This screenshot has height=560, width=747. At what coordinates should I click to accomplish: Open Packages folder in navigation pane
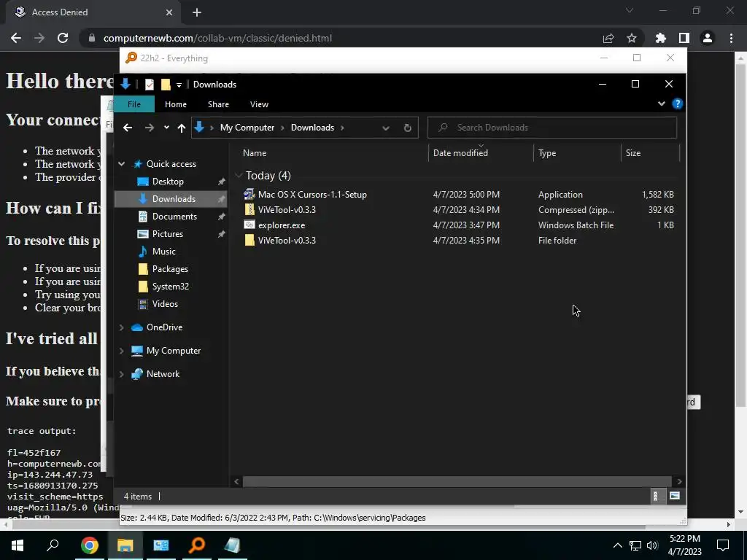170,269
